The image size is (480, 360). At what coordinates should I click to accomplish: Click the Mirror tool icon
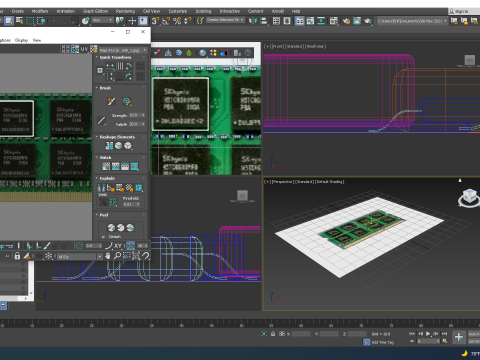pos(253,21)
